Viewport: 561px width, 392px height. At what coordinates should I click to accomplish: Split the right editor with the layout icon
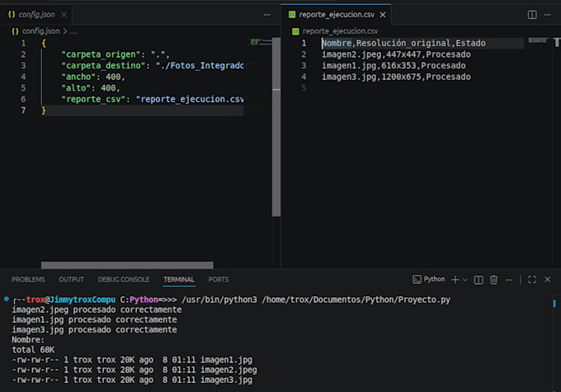[532, 15]
